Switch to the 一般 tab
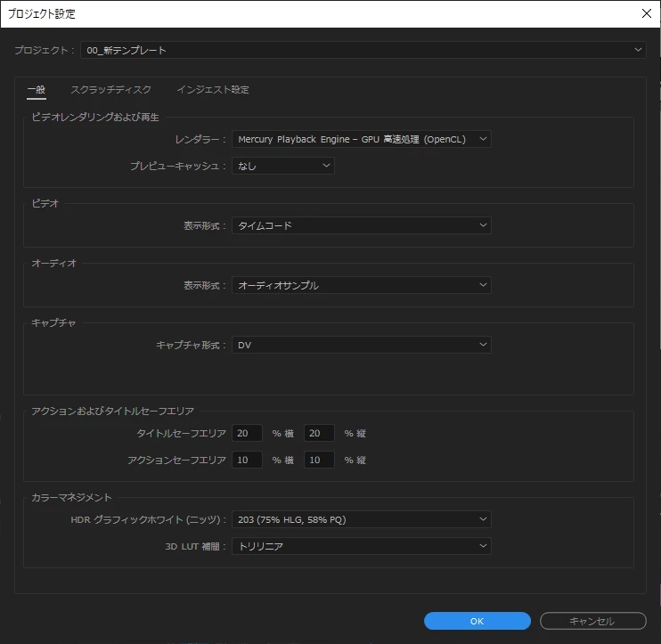Image resolution: width=661 pixels, height=644 pixels. [x=37, y=90]
